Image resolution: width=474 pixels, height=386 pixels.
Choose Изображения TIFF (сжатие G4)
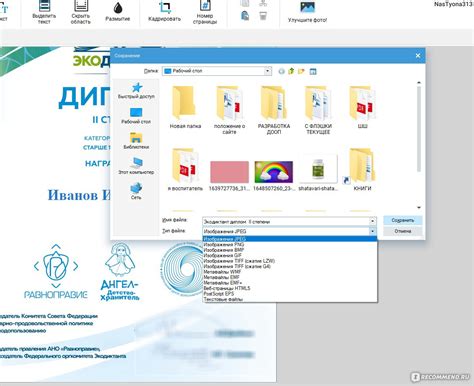pos(290,266)
